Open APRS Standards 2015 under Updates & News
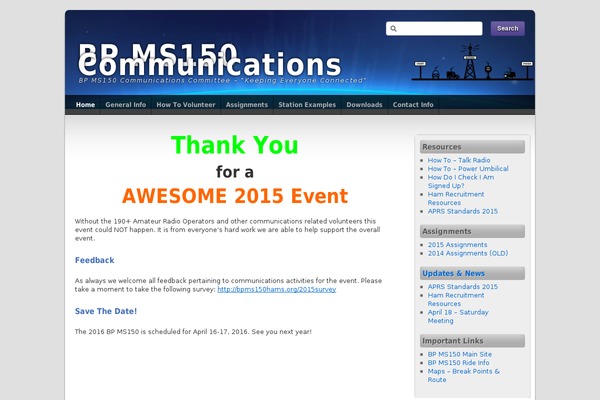This screenshot has height=400, width=600. click(463, 286)
